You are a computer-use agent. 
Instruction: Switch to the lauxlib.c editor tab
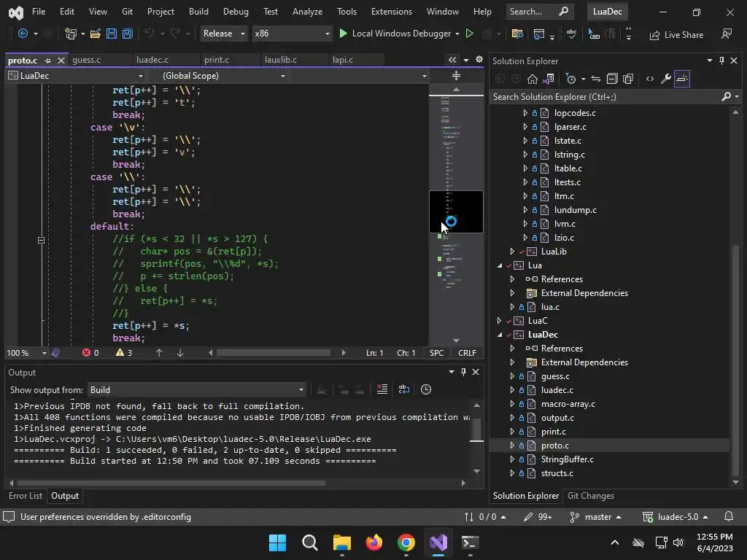click(x=281, y=60)
